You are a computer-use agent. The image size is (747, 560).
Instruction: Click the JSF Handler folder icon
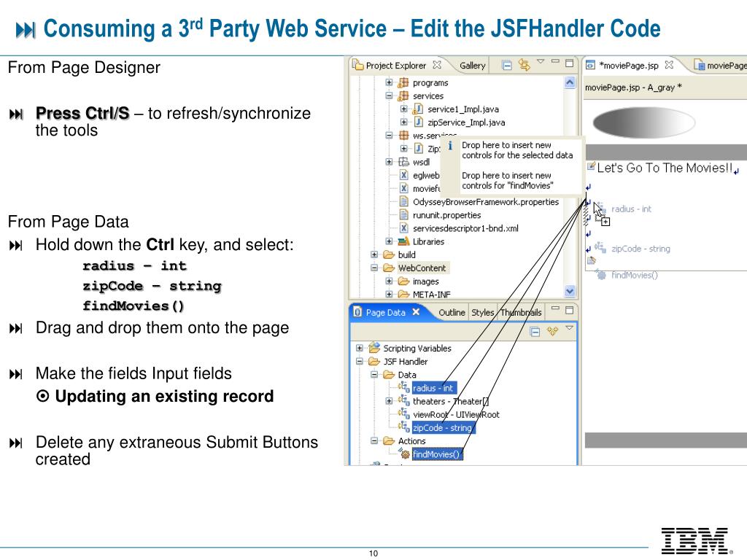(374, 362)
